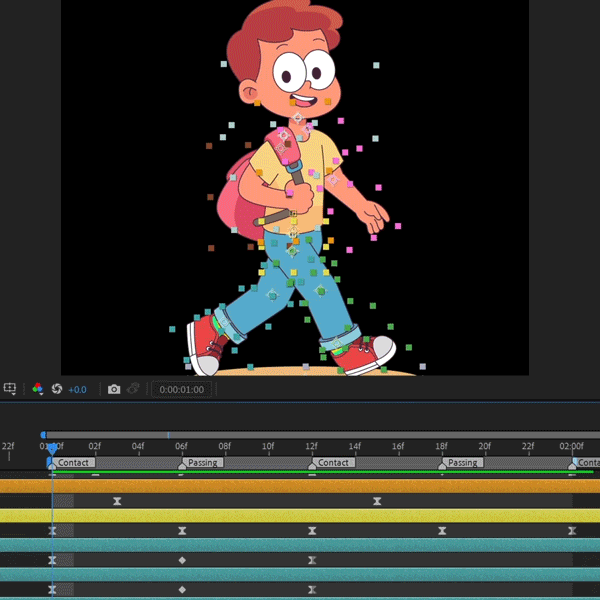Click the 20f mark on time ruler
This screenshot has height=600, width=600.
point(485,446)
